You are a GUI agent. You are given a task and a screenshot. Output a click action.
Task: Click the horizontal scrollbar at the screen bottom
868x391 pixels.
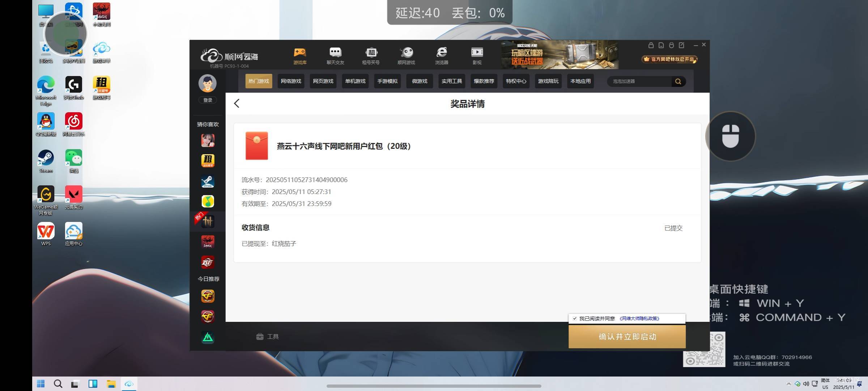coord(434,386)
